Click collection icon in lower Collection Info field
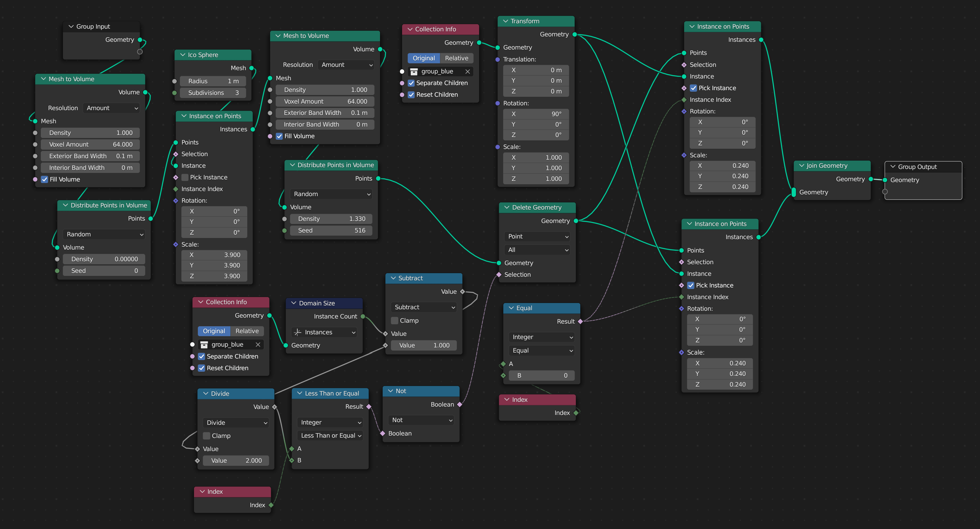Viewport: 980px width, 529px height. (204, 345)
